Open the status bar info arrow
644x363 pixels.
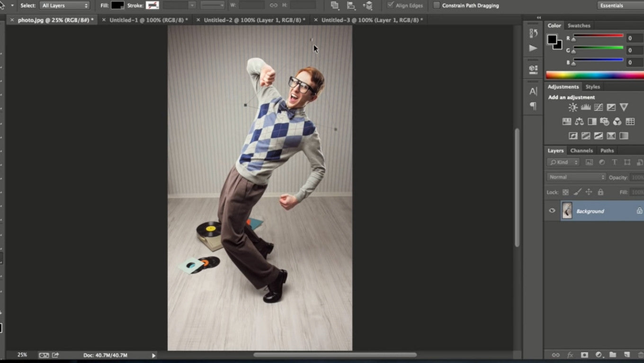pyautogui.click(x=153, y=355)
